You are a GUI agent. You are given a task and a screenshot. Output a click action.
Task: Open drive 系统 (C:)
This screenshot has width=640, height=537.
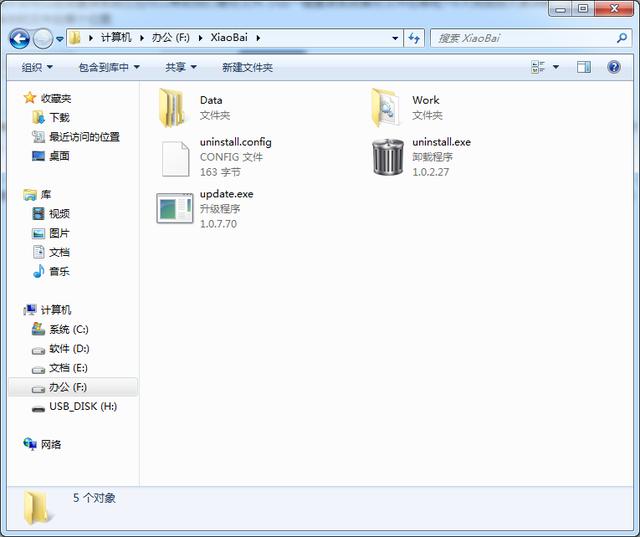(69, 329)
